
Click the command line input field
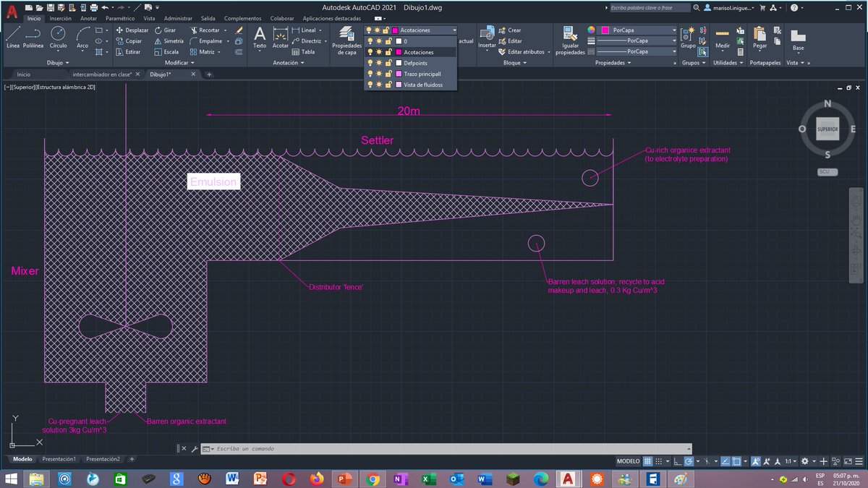pos(445,448)
